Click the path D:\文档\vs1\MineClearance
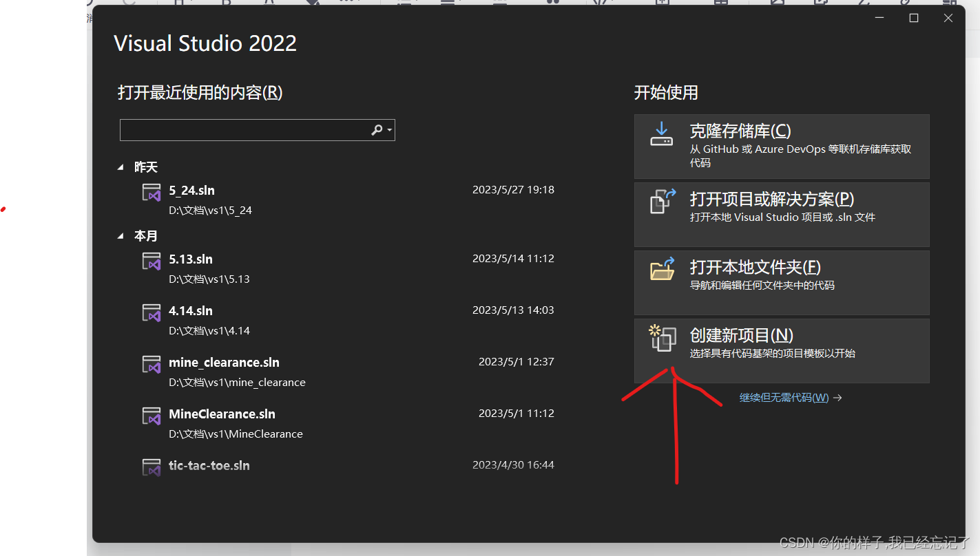This screenshot has width=980, height=556. (x=236, y=434)
